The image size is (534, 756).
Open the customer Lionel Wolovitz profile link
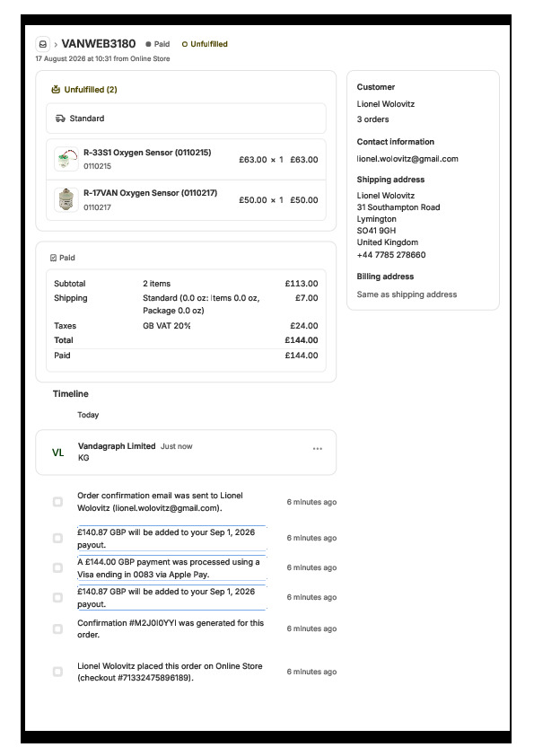pyautogui.click(x=386, y=103)
